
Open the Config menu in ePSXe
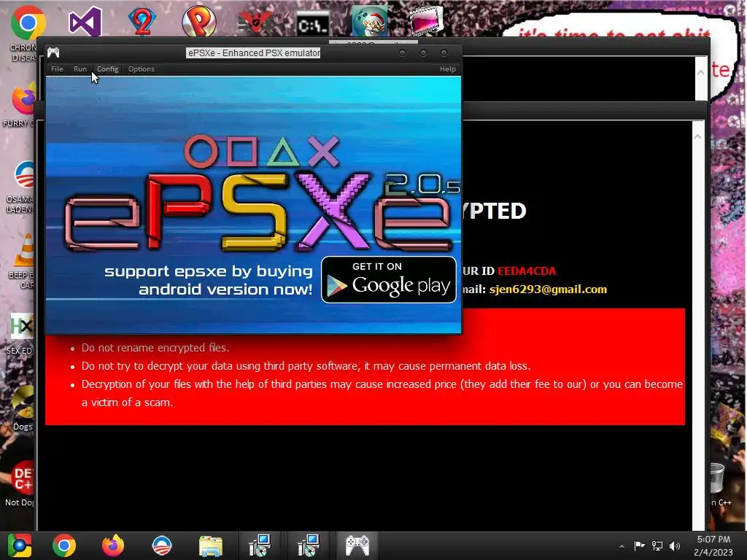108,69
